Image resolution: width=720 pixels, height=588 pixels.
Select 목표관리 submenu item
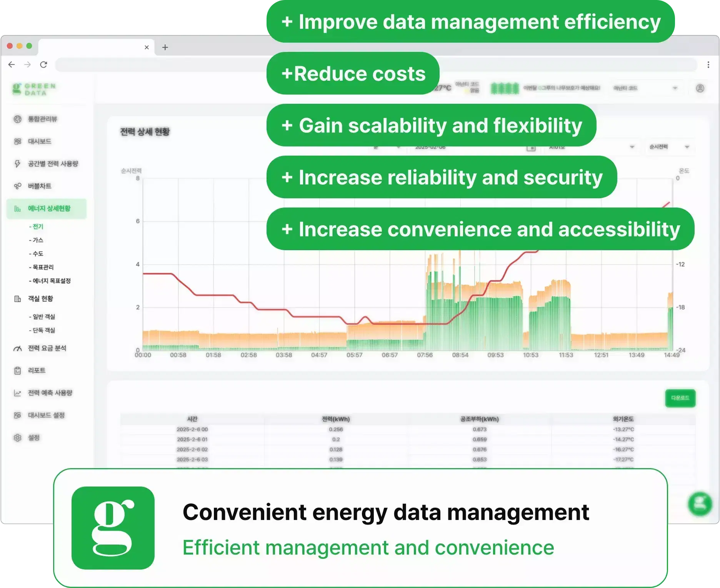coord(41,267)
